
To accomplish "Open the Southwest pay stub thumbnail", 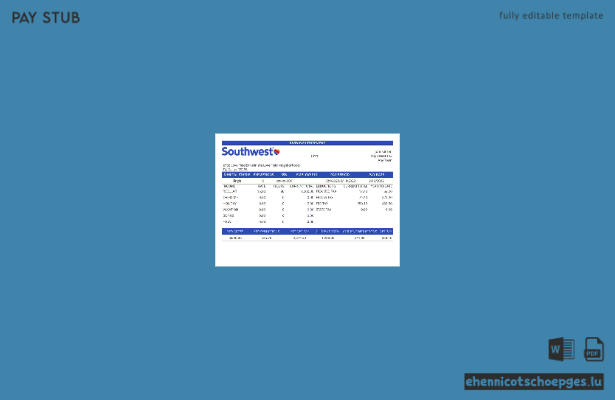I will coord(308,200).
